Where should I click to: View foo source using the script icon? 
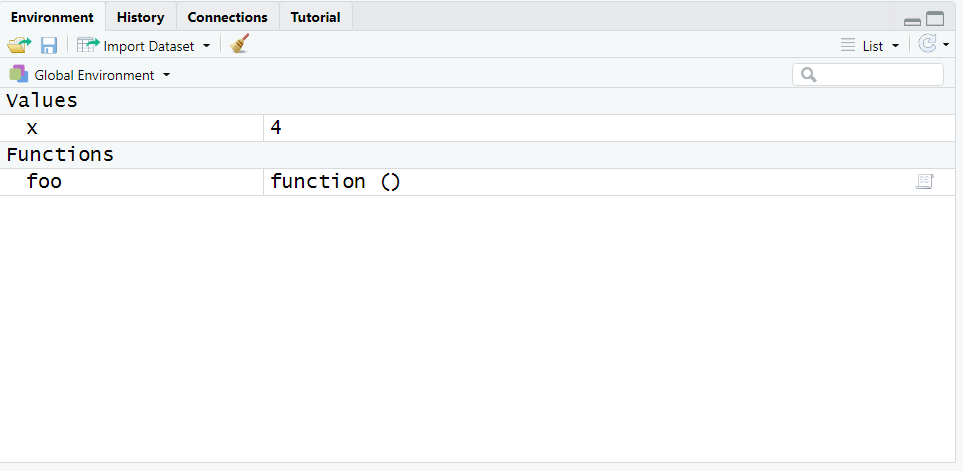pos(925,182)
